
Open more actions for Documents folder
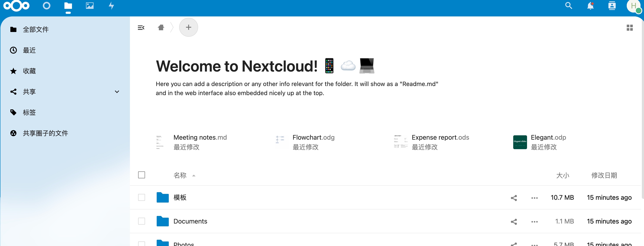click(x=535, y=221)
